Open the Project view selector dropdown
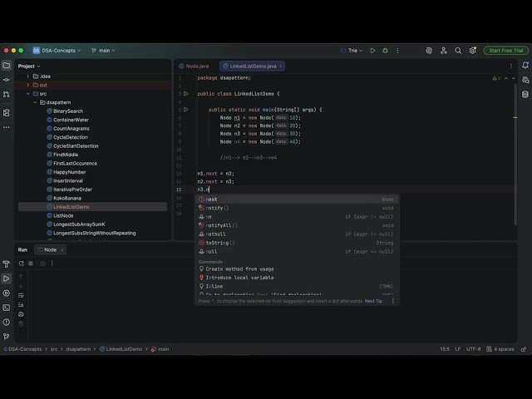The width and height of the screenshot is (532, 399). [x=29, y=66]
